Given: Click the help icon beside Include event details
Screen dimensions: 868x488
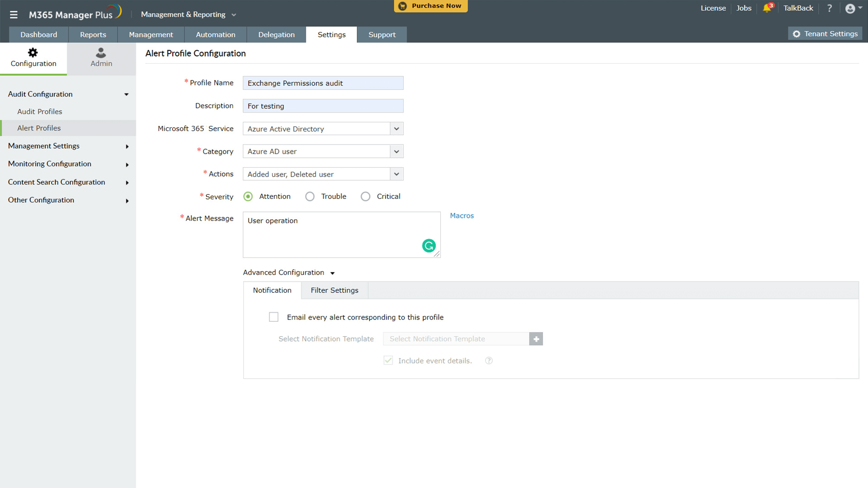Looking at the screenshot, I should 489,361.
